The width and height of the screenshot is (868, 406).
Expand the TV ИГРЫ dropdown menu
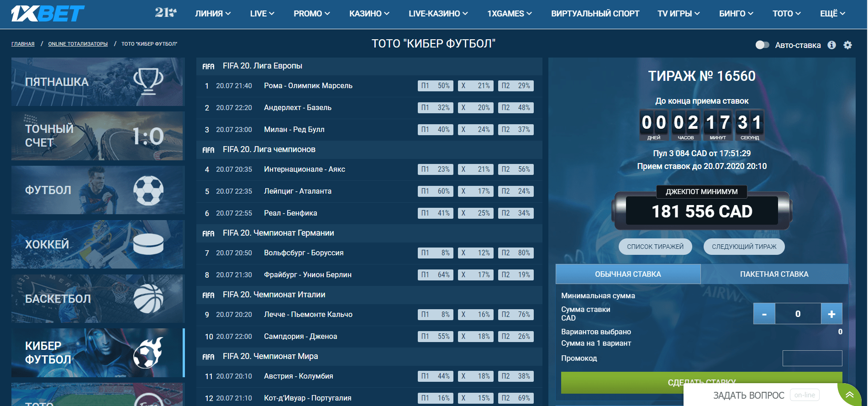679,14
